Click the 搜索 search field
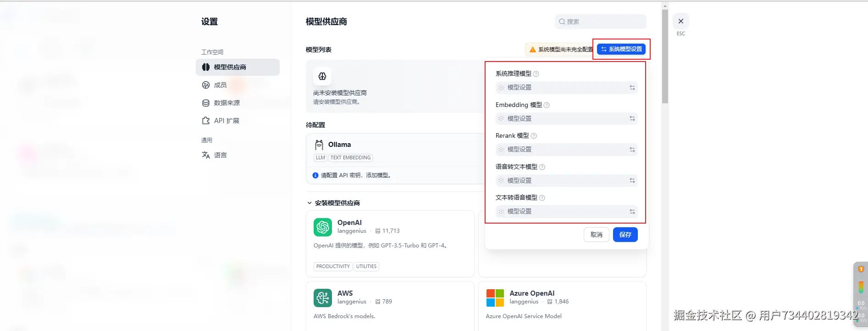The height and width of the screenshot is (331, 868). tap(600, 22)
